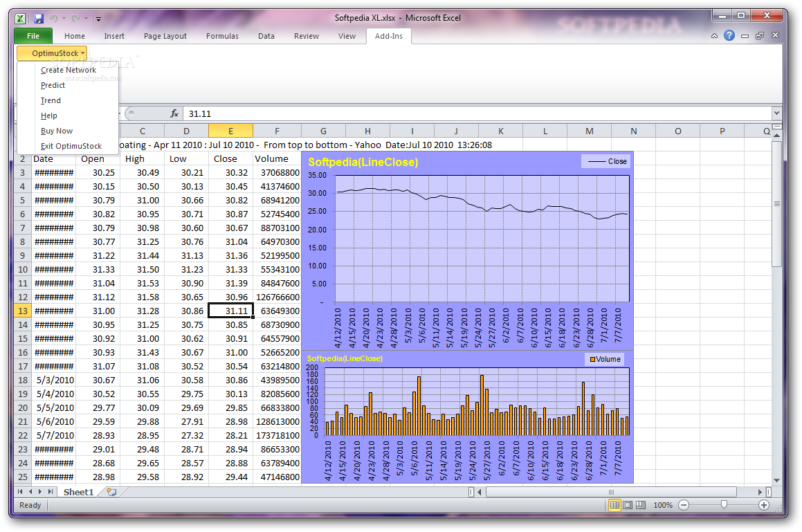Click the vertical scrollbar thumb

[x=777, y=204]
